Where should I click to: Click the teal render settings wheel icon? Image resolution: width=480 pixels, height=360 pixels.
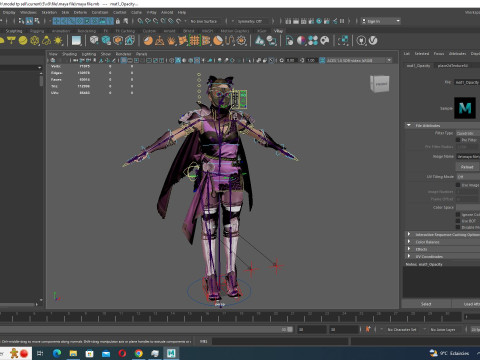tap(319, 21)
